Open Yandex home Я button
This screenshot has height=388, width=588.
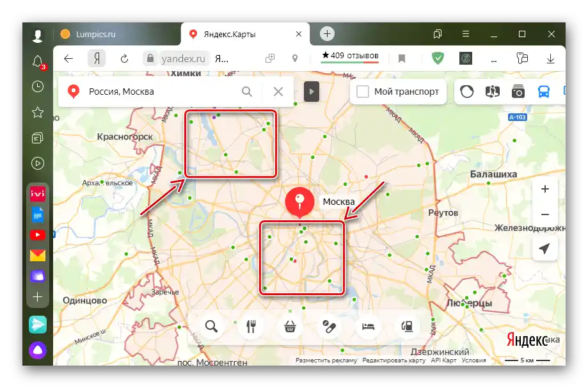pos(97,58)
